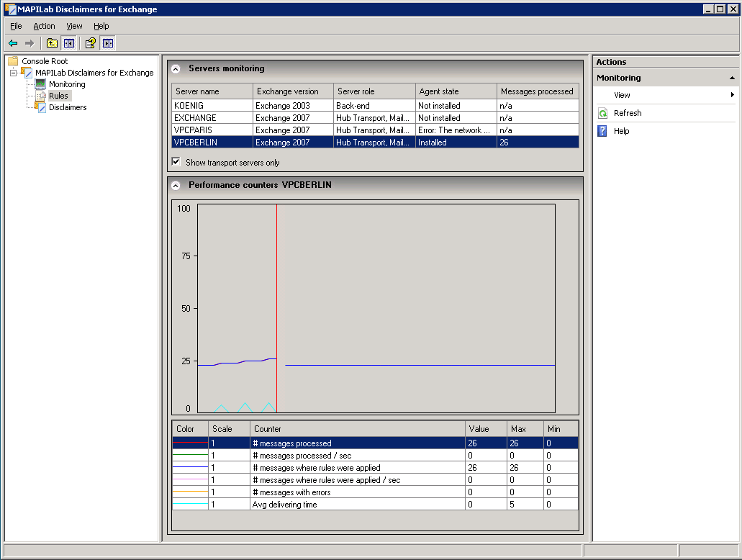The height and width of the screenshot is (560, 742).
Task: Sort by Exchange version column header
Action: [x=294, y=91]
